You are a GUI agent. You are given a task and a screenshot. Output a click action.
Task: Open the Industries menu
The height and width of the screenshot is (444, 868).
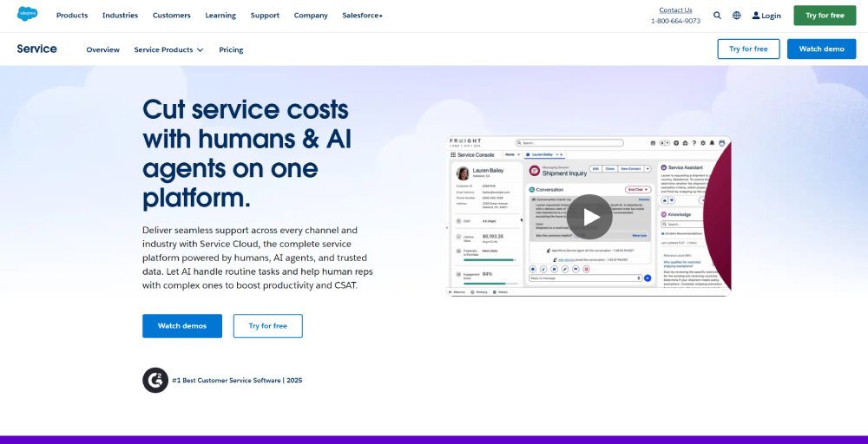pos(120,16)
